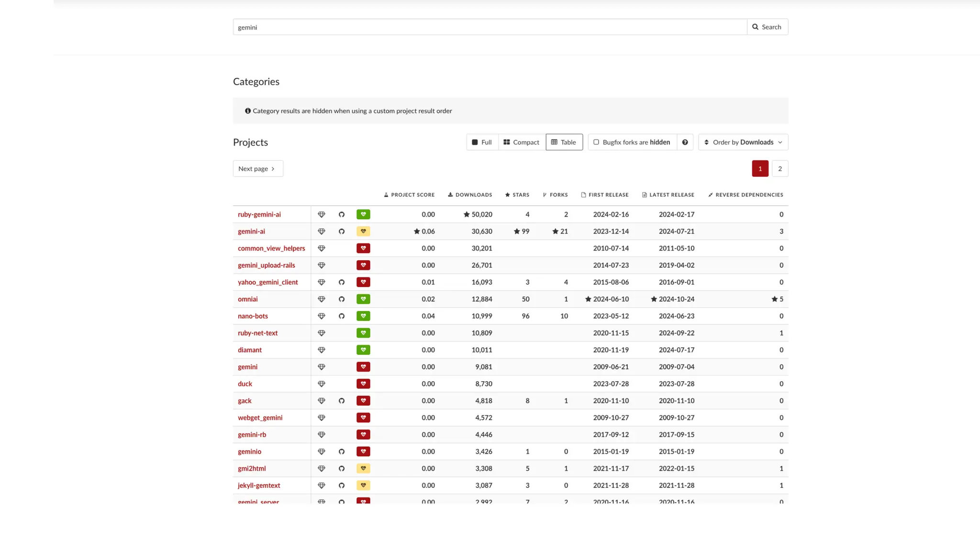
Task: Click the yellow health badge for jekyll-gemtext
Action: pos(363,485)
